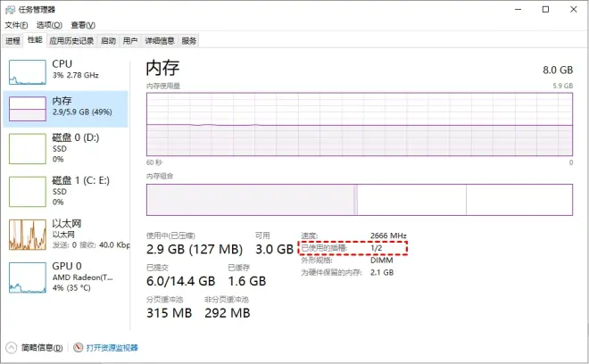Select the CPU usage mini graph
The image size is (589, 364).
click(28, 71)
